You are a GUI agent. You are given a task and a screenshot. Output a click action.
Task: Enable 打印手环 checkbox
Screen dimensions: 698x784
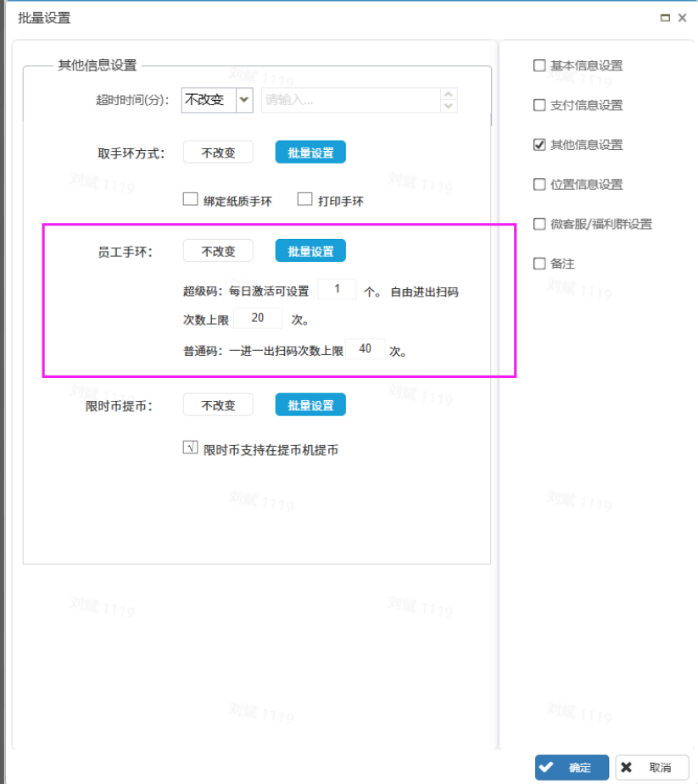[305, 200]
